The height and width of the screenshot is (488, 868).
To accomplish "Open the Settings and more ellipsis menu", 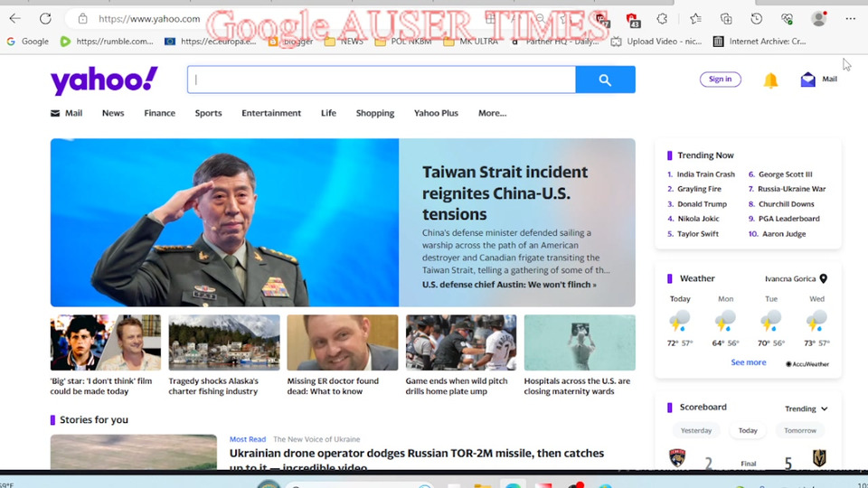I will (x=850, y=19).
